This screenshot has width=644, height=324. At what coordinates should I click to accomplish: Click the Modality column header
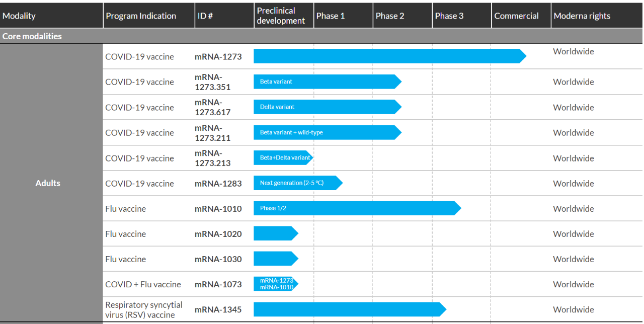point(51,16)
